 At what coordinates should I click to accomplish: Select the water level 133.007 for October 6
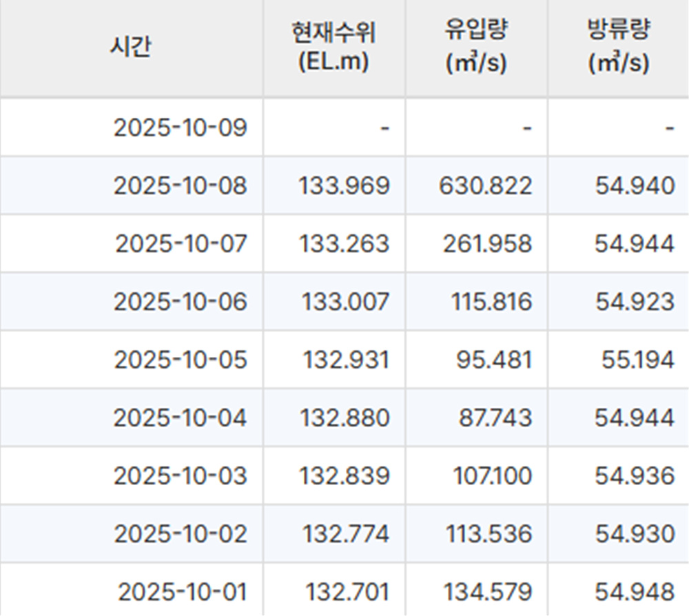(x=347, y=301)
